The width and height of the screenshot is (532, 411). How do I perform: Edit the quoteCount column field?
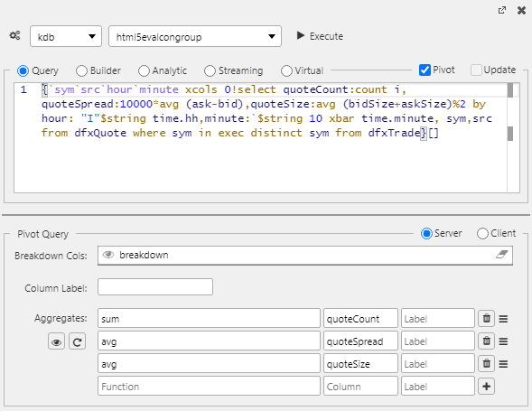tap(360, 318)
